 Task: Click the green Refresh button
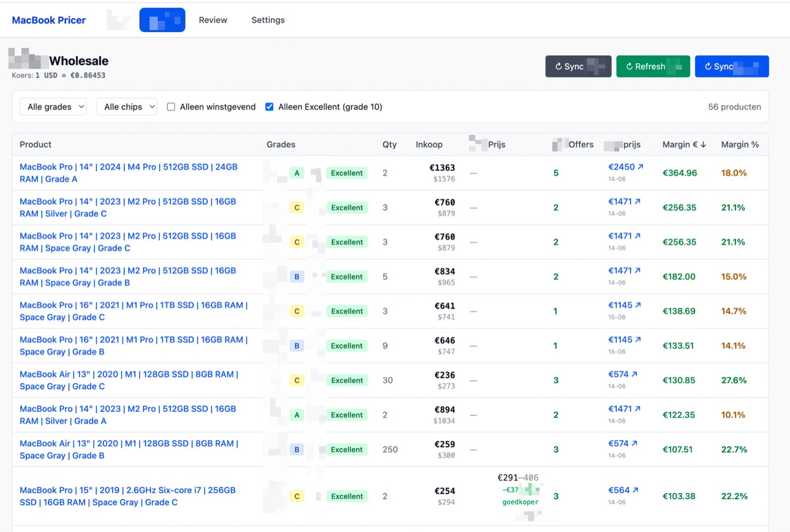(x=653, y=67)
